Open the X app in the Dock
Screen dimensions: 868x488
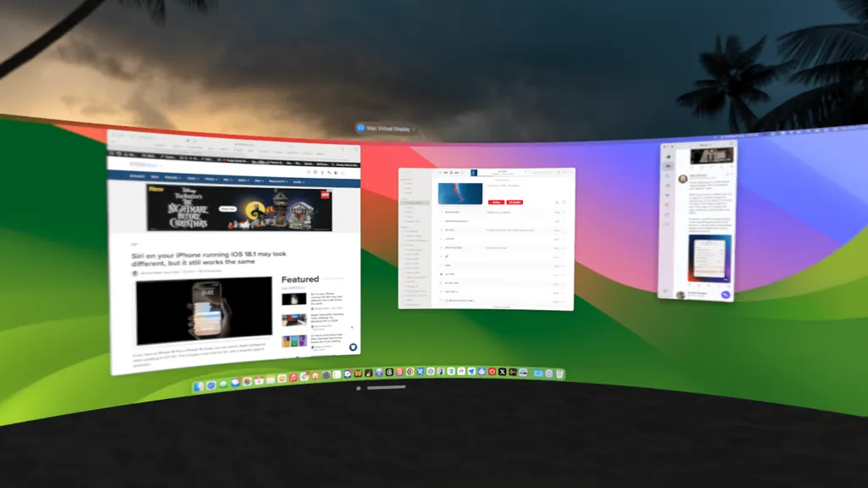[x=503, y=372]
